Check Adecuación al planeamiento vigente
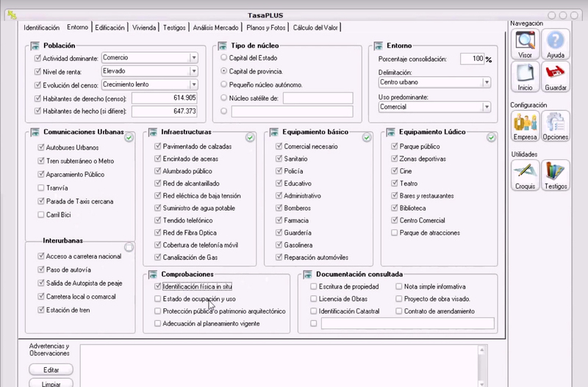588x387 pixels. (157, 323)
